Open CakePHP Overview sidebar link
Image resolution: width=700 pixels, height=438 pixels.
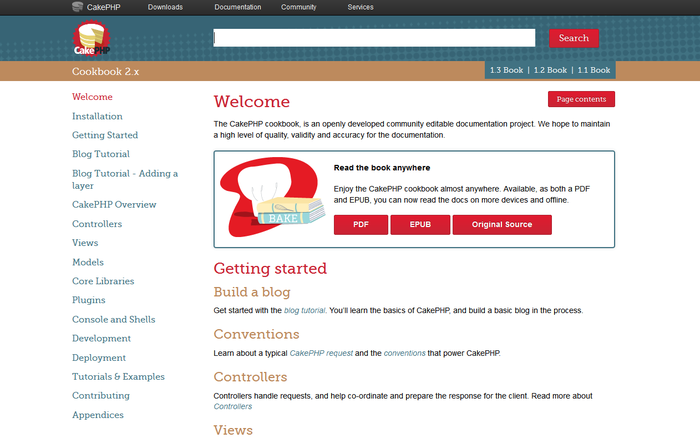(114, 204)
